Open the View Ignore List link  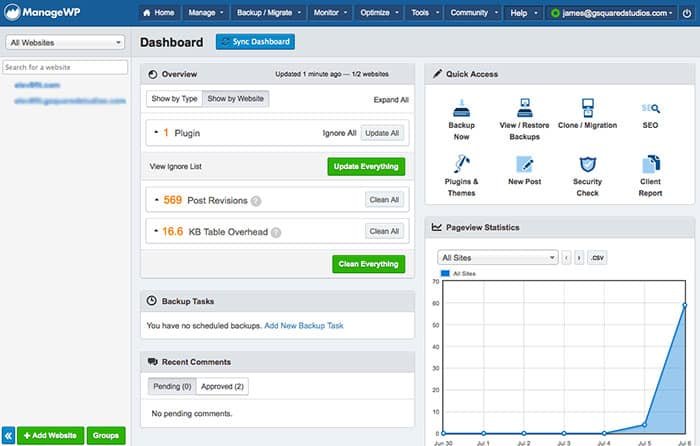click(175, 167)
